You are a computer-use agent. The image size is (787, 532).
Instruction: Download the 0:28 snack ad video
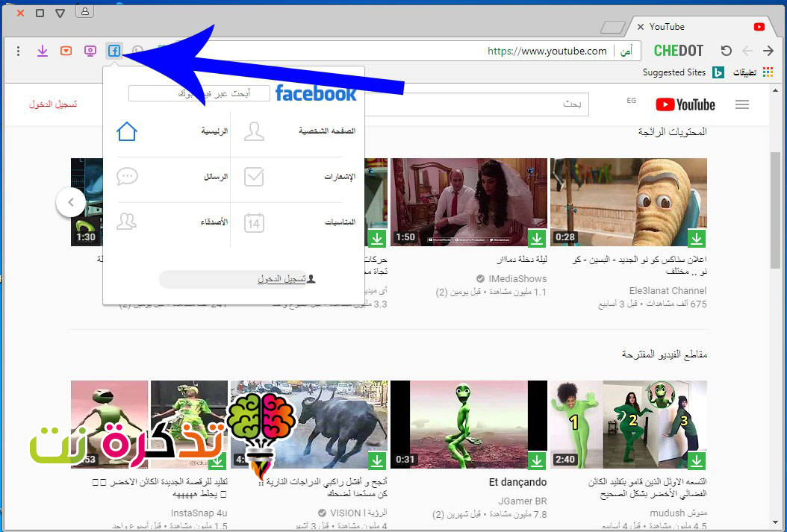696,238
